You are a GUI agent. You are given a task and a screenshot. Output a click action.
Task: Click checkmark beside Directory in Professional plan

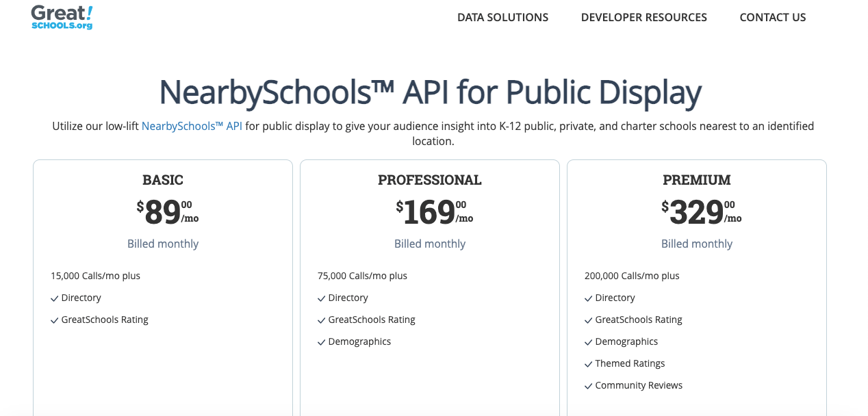[x=321, y=299]
